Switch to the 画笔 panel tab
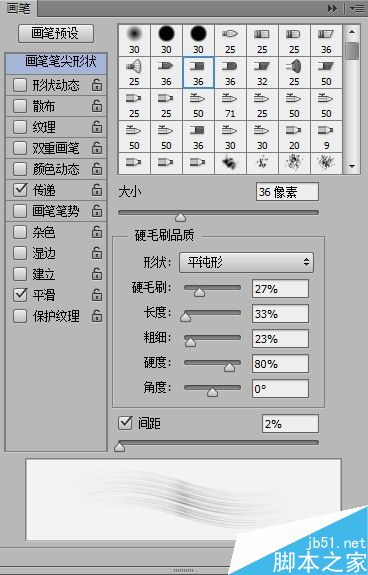This screenshot has width=368, height=575. pyautogui.click(x=18, y=8)
